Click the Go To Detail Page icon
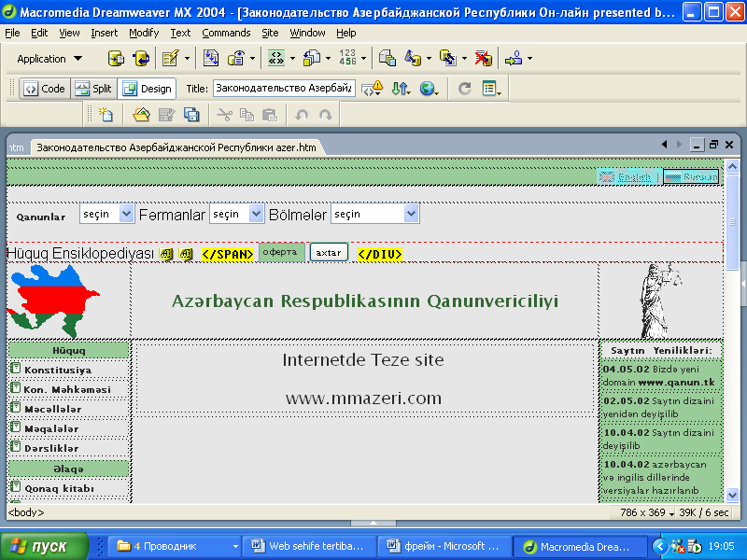This screenshot has height=560, width=747. [x=312, y=59]
